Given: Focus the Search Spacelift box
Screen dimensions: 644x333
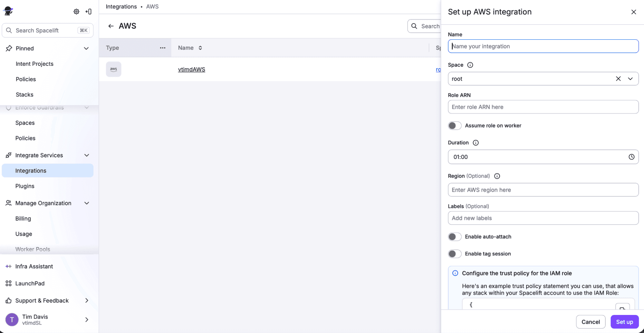Looking at the screenshot, I should pyautogui.click(x=47, y=30).
